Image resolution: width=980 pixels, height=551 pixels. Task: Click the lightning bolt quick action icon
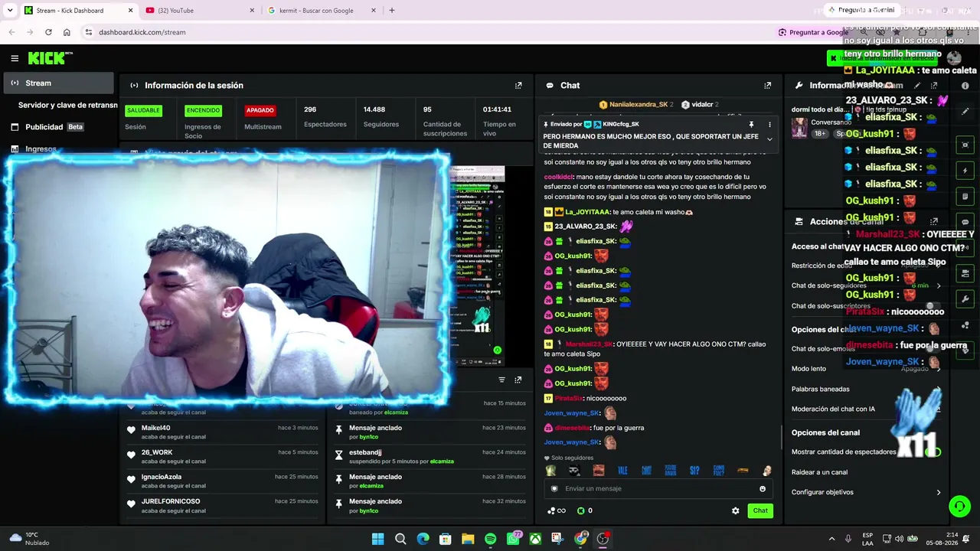point(965,171)
